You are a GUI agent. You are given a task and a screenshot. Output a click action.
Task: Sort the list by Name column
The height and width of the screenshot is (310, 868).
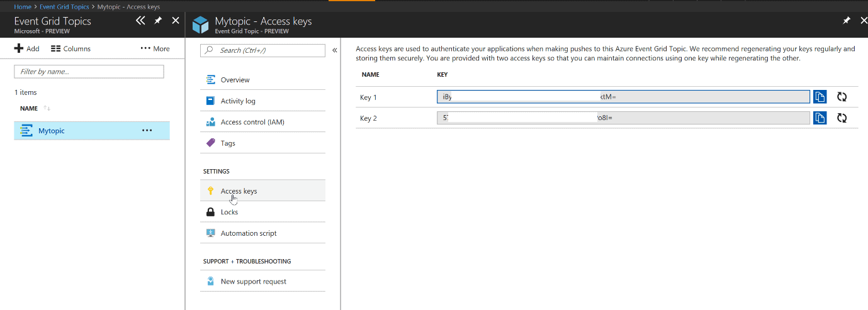35,108
